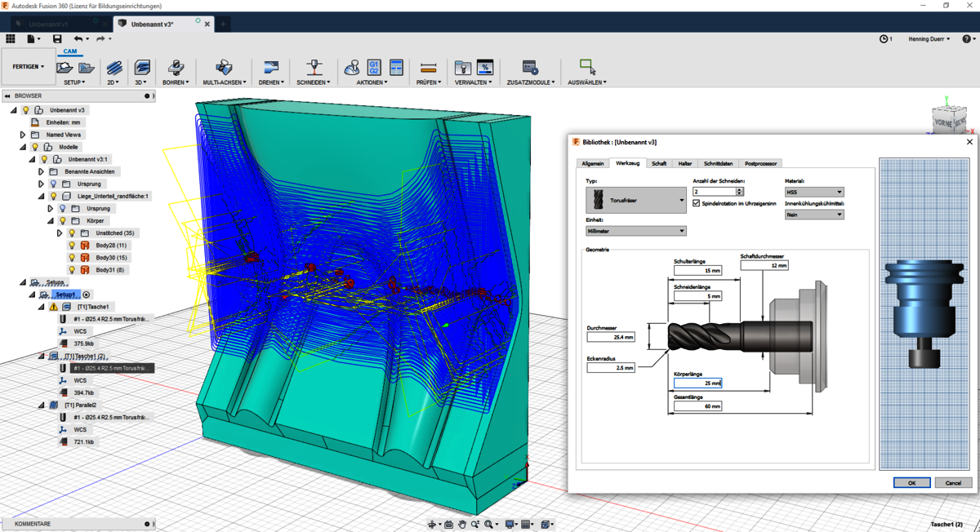Expand the Unstitched (35) folder

point(60,233)
